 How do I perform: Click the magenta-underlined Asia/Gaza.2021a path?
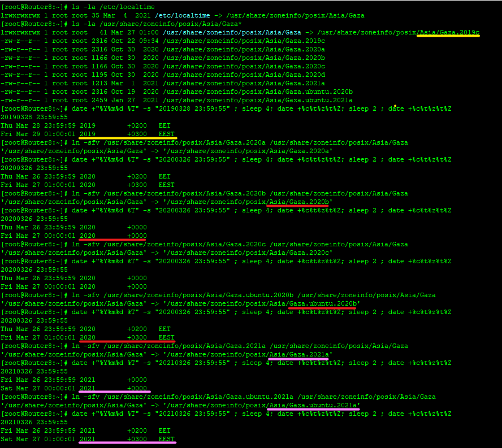coord(298,355)
